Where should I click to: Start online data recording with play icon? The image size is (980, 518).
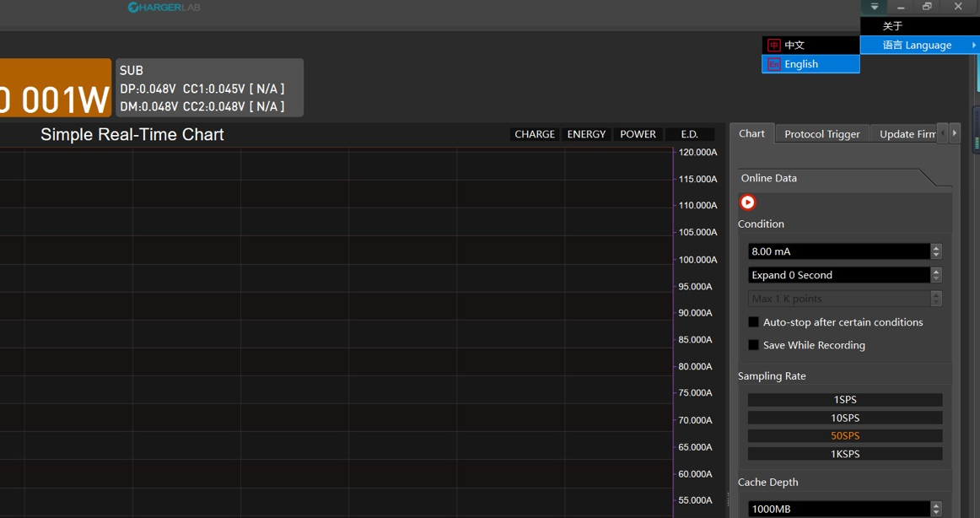(747, 202)
